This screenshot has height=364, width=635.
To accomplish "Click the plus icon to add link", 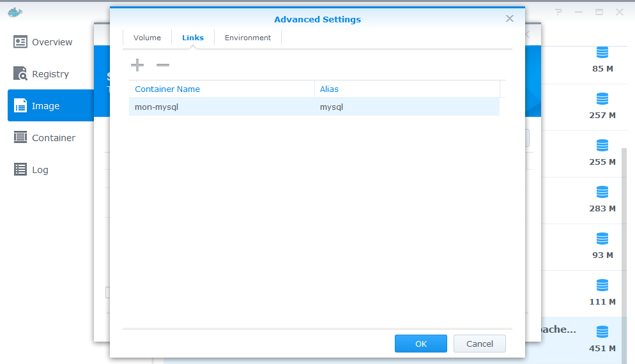I will [137, 65].
